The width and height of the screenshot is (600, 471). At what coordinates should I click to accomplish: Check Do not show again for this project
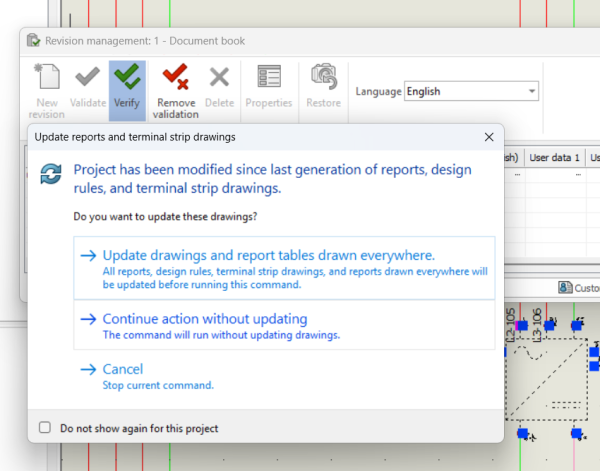tap(45, 427)
